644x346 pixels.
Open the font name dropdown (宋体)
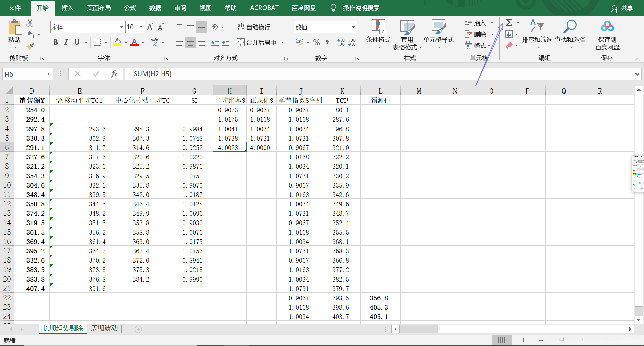pyautogui.click(x=121, y=27)
